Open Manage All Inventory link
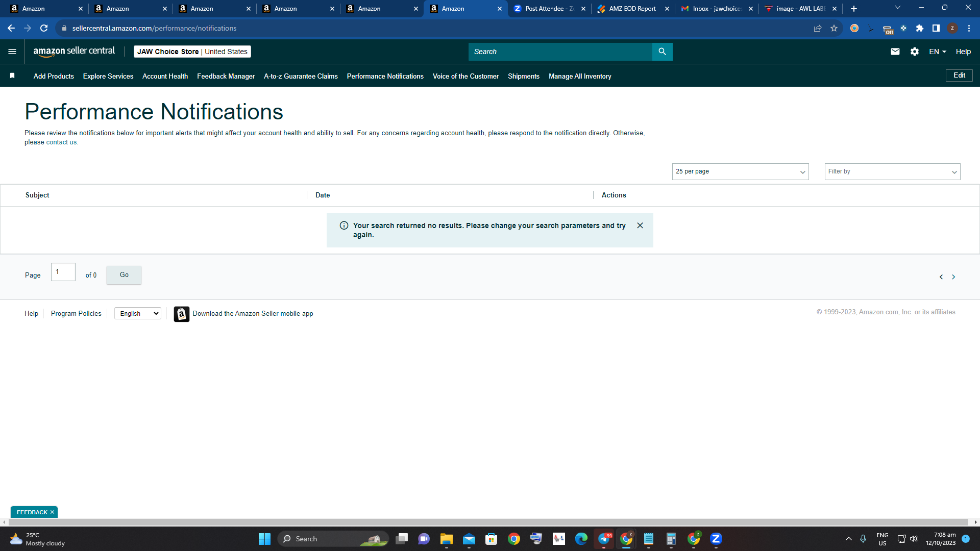The image size is (980, 551). [x=580, y=76]
